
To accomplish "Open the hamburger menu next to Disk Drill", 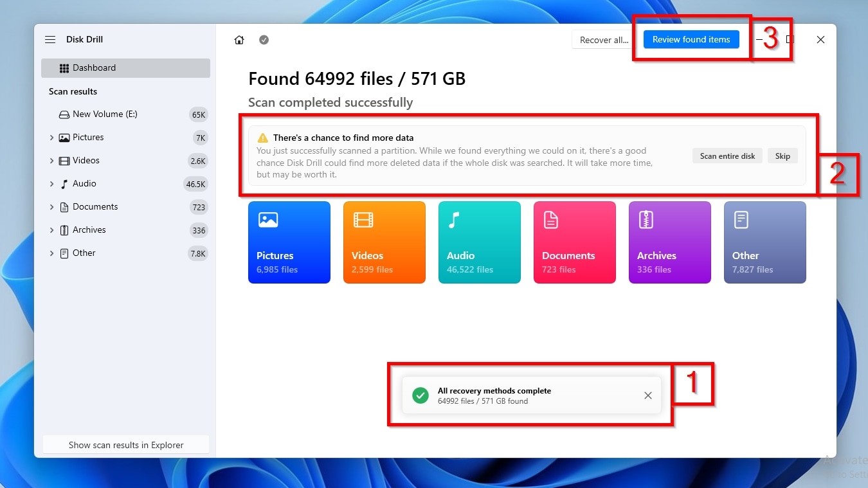I will pyautogui.click(x=50, y=39).
